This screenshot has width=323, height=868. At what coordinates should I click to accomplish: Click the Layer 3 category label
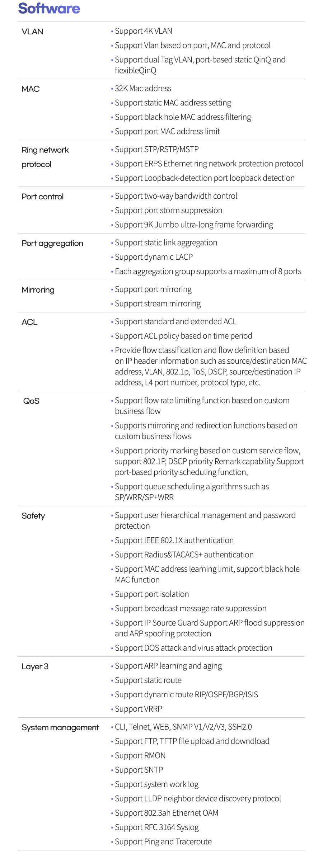click(x=35, y=666)
